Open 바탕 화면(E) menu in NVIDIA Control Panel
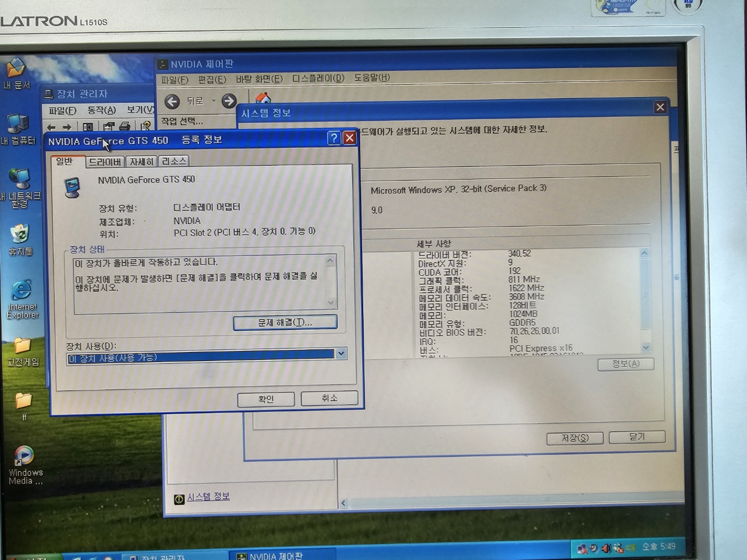 (259, 79)
